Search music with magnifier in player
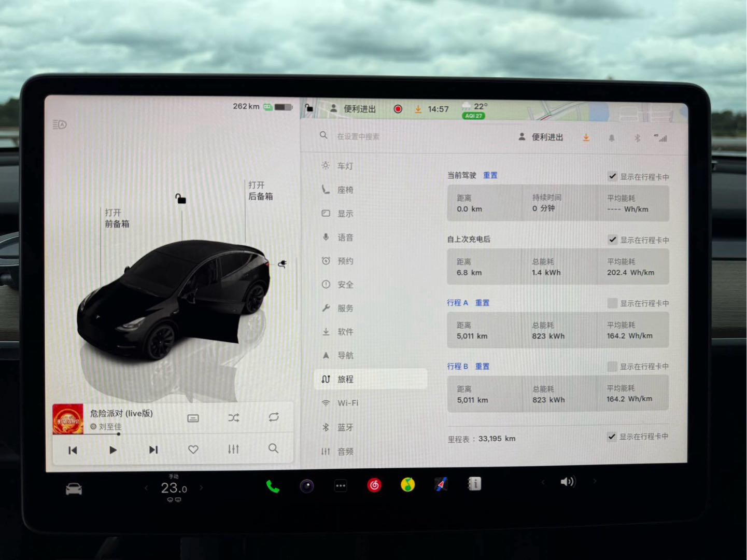 273,449
